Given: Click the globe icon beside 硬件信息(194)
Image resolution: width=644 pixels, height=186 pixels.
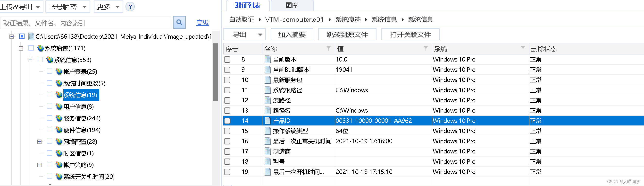Looking at the screenshot, I should tap(59, 130).
